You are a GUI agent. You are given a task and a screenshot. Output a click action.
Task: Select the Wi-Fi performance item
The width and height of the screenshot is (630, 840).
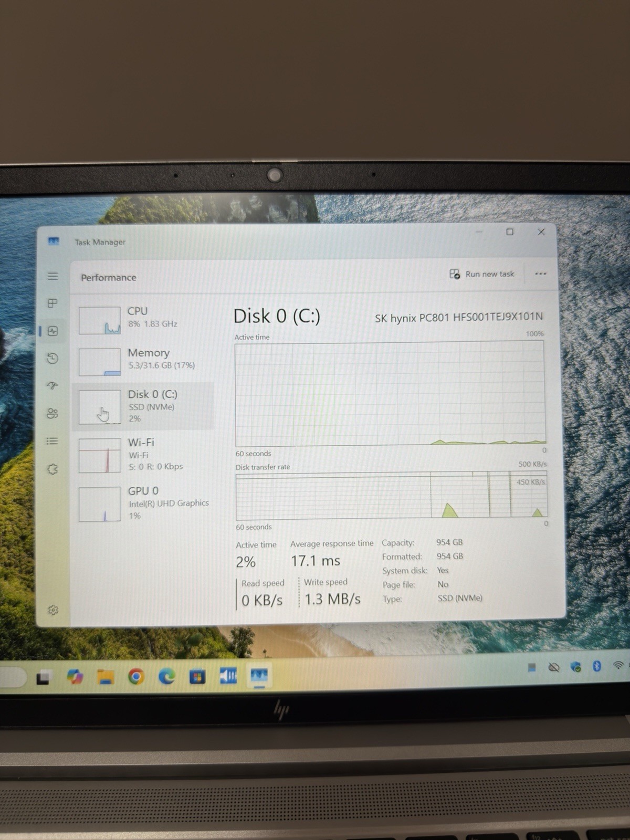[144, 455]
